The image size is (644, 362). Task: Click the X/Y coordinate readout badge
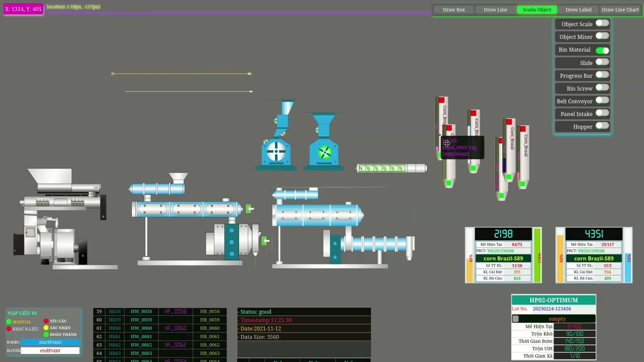click(23, 9)
